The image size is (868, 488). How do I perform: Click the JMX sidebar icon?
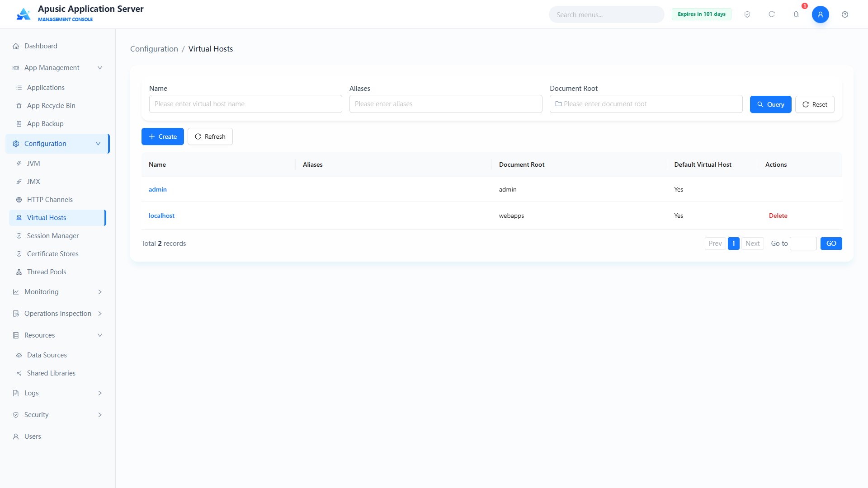19,182
